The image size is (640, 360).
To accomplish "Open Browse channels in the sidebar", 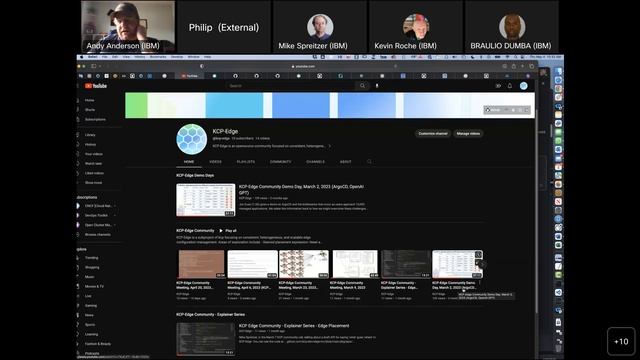I will click(98, 234).
